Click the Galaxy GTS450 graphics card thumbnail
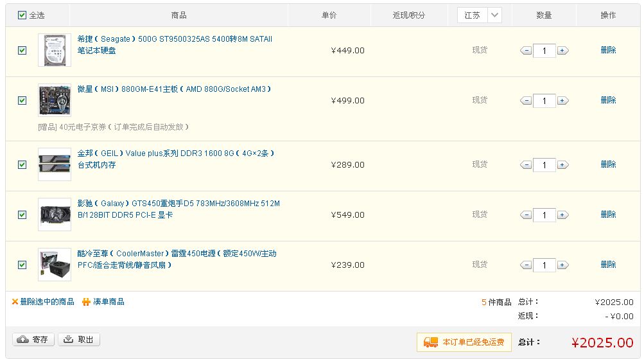This screenshot has height=359, width=644. [x=55, y=215]
